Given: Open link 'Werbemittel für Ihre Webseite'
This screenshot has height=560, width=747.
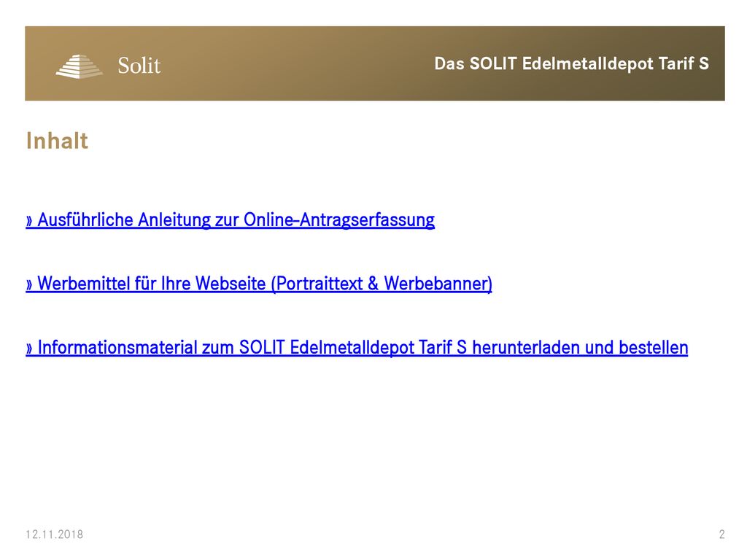Looking at the screenshot, I should 259,284.
